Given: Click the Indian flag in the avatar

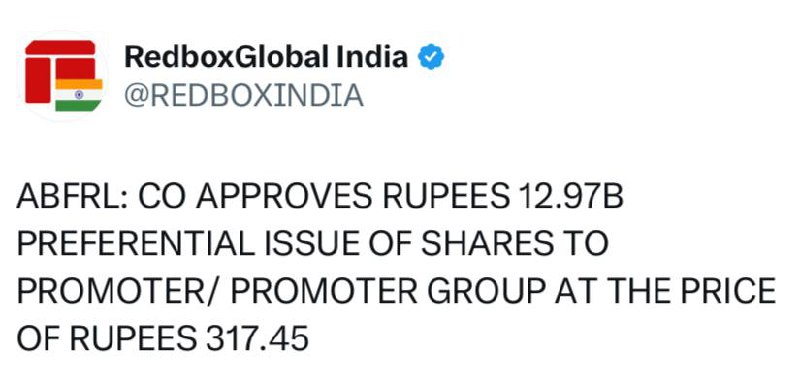Looking at the screenshot, I should (79, 95).
